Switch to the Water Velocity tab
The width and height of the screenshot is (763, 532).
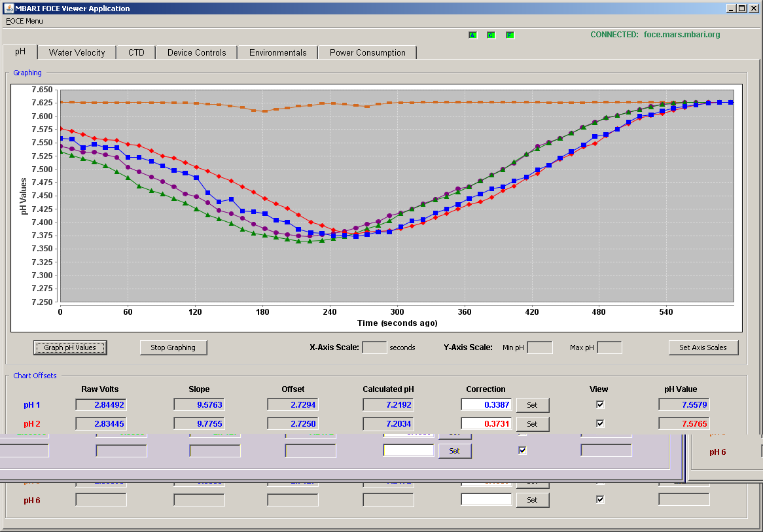pos(77,52)
